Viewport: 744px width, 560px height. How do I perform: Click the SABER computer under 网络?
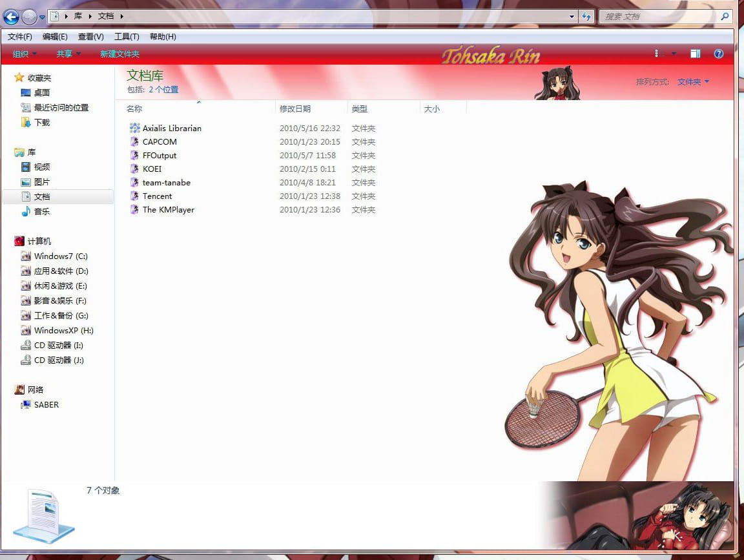click(x=46, y=404)
